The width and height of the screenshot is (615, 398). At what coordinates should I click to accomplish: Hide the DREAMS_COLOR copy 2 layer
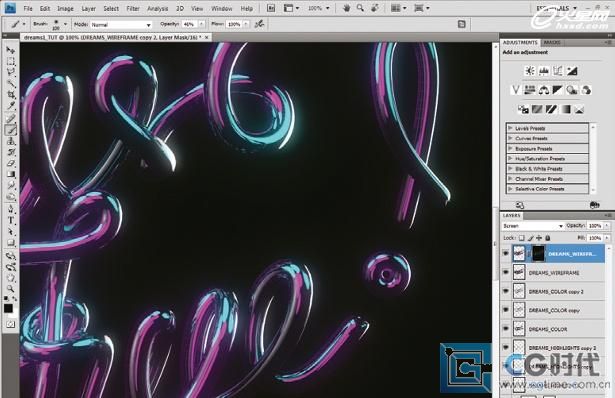(x=506, y=291)
